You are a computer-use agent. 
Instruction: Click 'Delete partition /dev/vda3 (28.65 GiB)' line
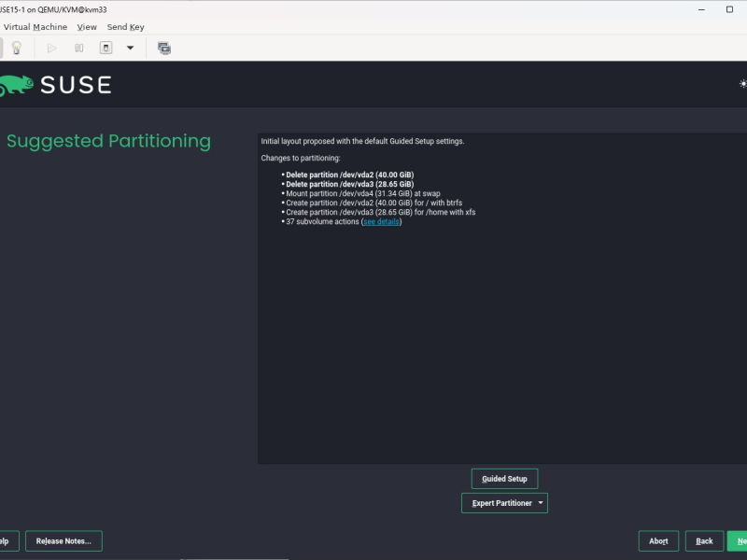click(349, 184)
